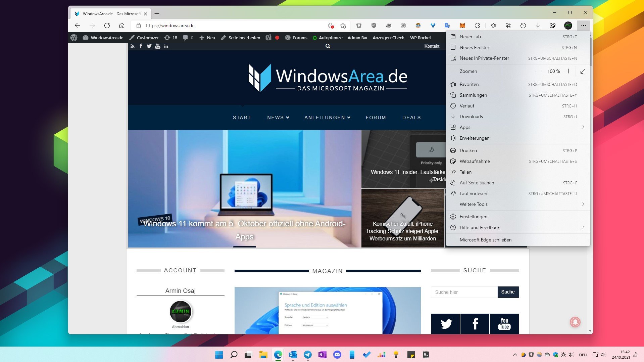Choose Drucken in the menu
Image resolution: width=644 pixels, height=362 pixels.
[x=518, y=150]
